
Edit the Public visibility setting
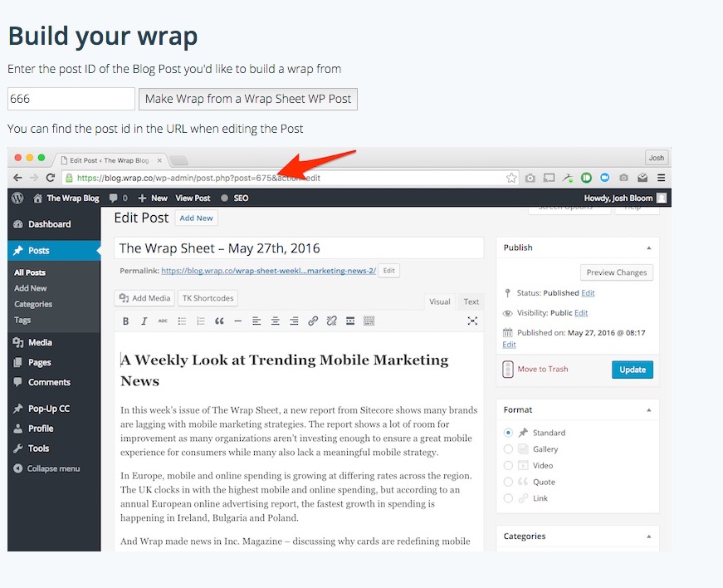tap(581, 313)
